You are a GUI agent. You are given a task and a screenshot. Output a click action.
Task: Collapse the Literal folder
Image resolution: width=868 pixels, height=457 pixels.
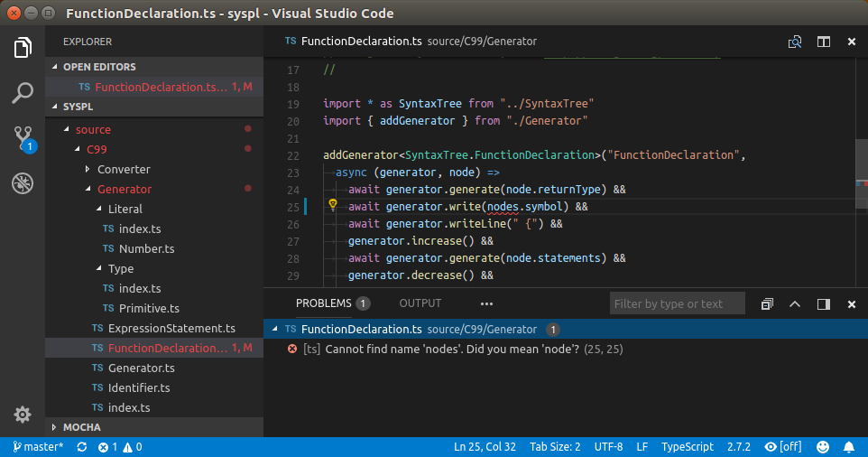125,209
